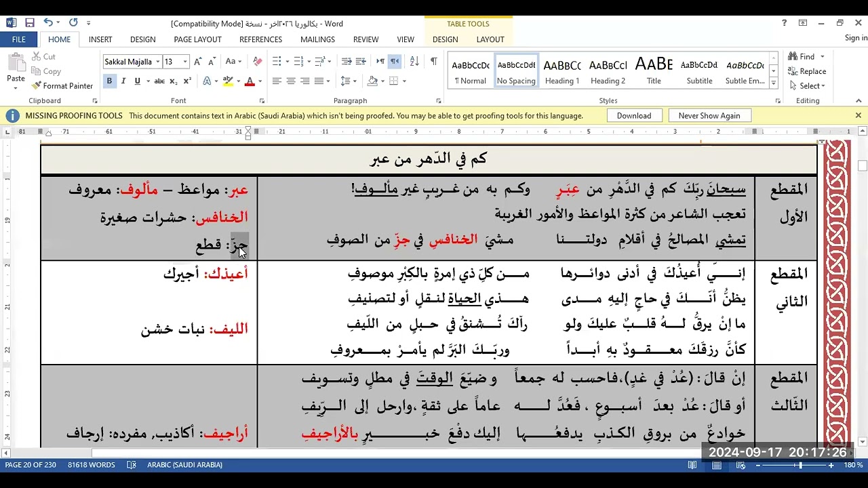
Task: Apply superscript formatting
Action: (x=188, y=81)
